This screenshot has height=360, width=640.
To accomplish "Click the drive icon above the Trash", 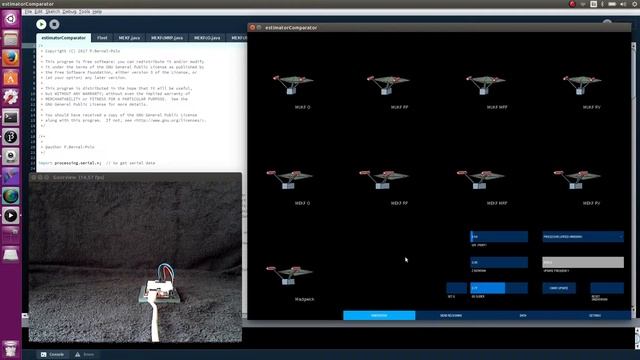I will point(11,255).
